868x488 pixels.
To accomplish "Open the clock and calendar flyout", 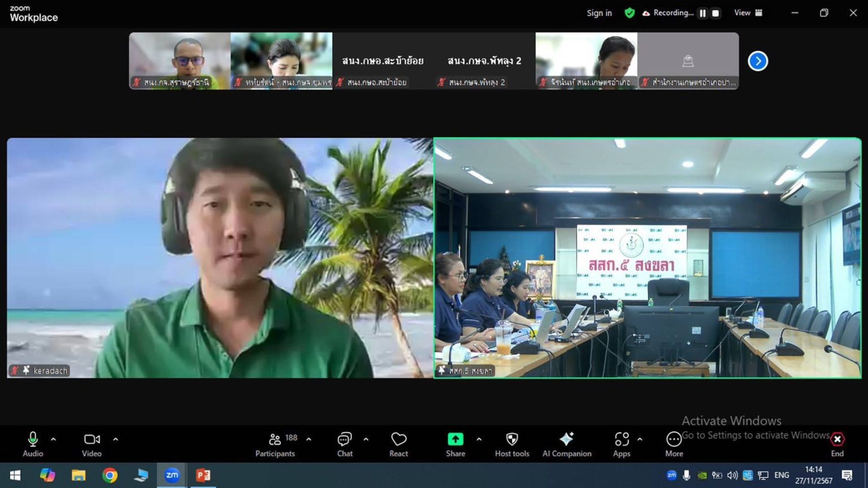I will tap(814, 476).
